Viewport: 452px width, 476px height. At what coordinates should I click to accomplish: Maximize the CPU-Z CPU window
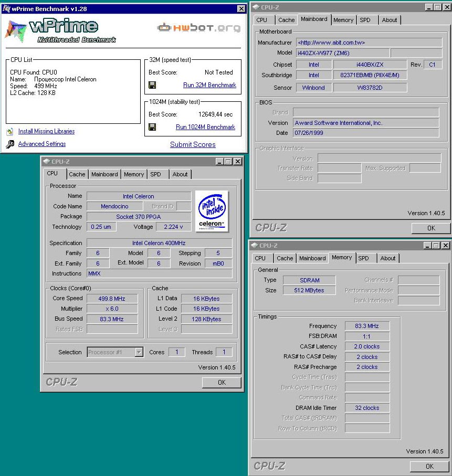(x=228, y=162)
